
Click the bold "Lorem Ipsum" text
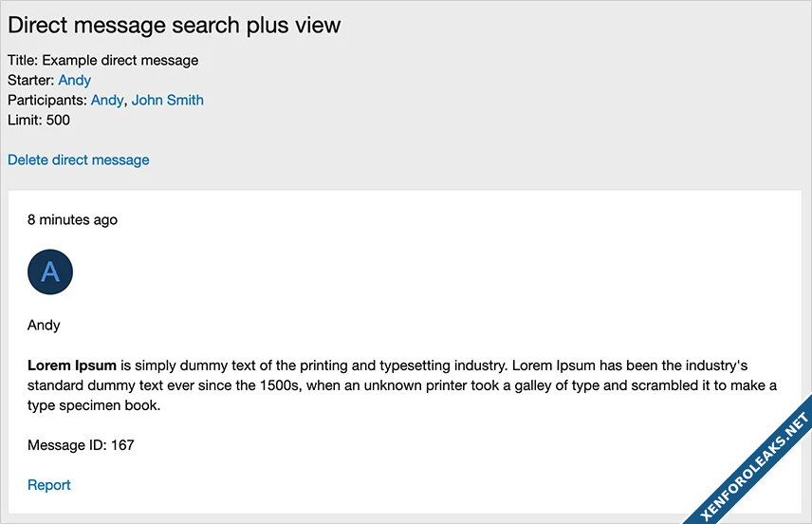[72, 365]
